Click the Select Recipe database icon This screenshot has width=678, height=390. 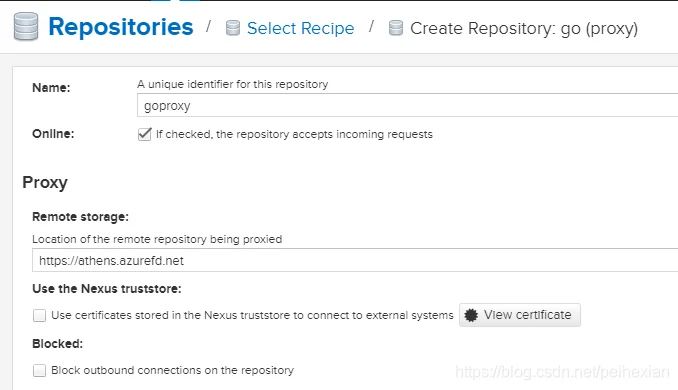233,28
